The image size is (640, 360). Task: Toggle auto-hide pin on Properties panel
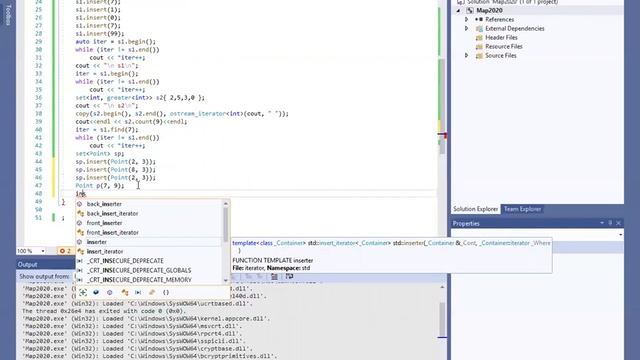(610, 223)
